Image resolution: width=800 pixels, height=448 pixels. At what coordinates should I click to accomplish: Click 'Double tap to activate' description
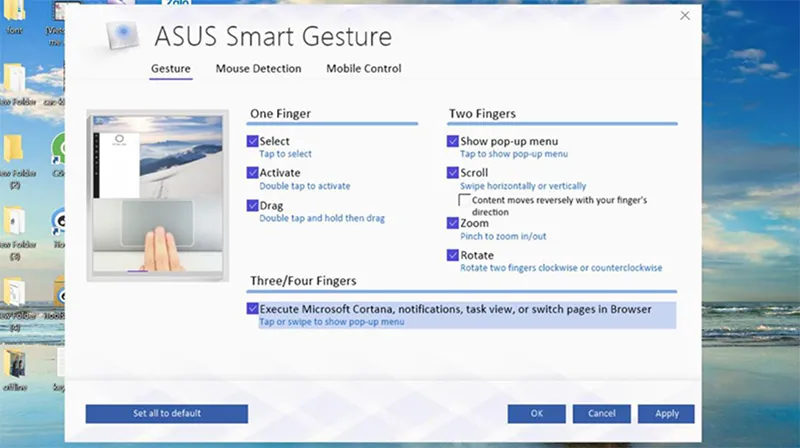[305, 186]
